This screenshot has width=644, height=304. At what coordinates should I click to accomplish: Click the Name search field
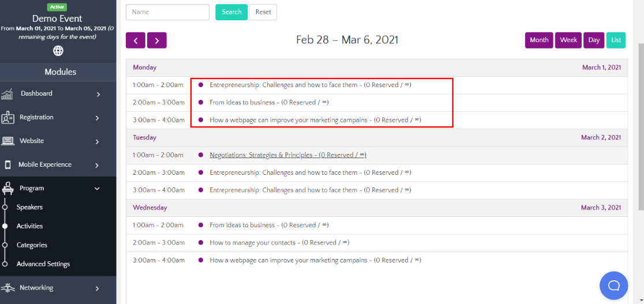(x=167, y=12)
